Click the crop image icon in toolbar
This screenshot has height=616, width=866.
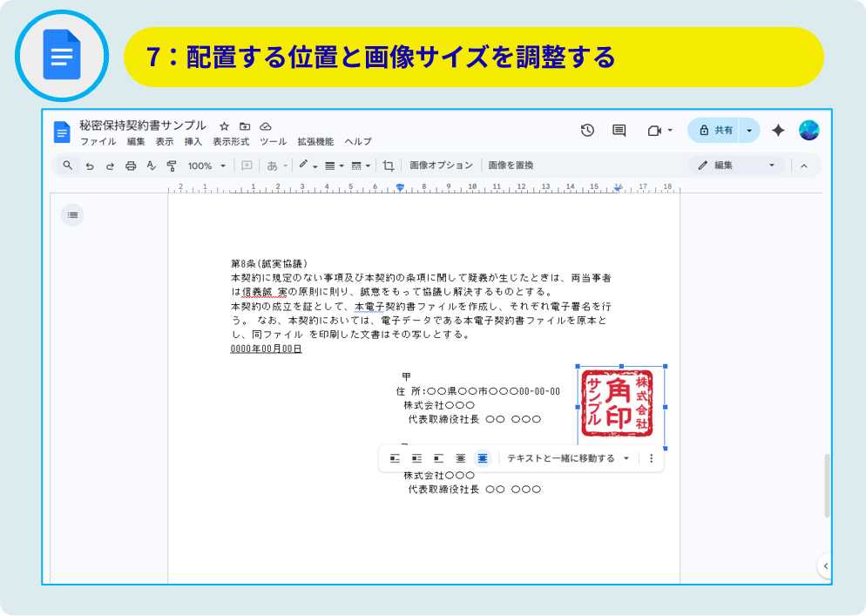389,166
